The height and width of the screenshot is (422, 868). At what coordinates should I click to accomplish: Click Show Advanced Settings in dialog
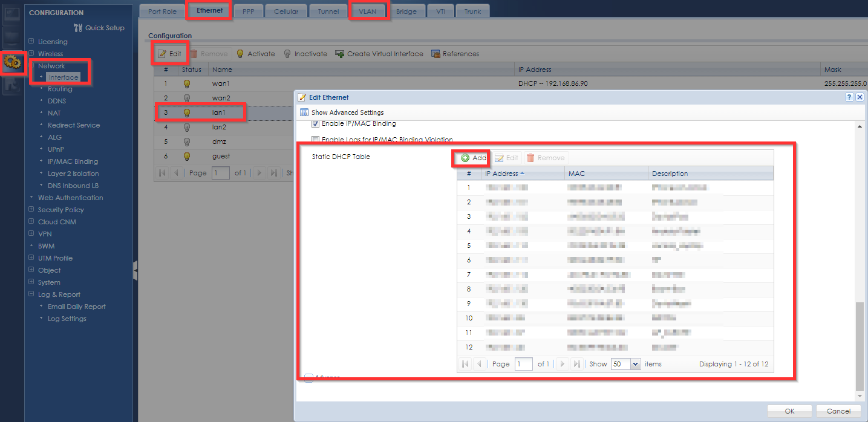click(x=347, y=112)
